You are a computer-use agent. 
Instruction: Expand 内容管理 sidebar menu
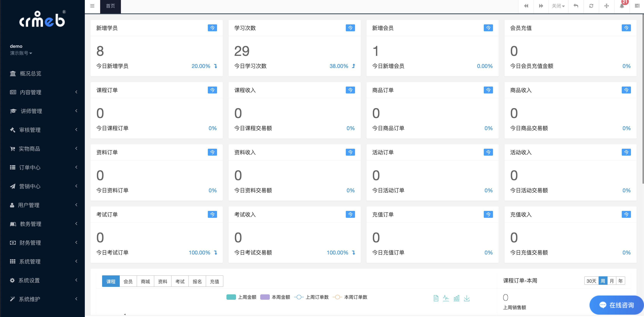click(x=42, y=92)
